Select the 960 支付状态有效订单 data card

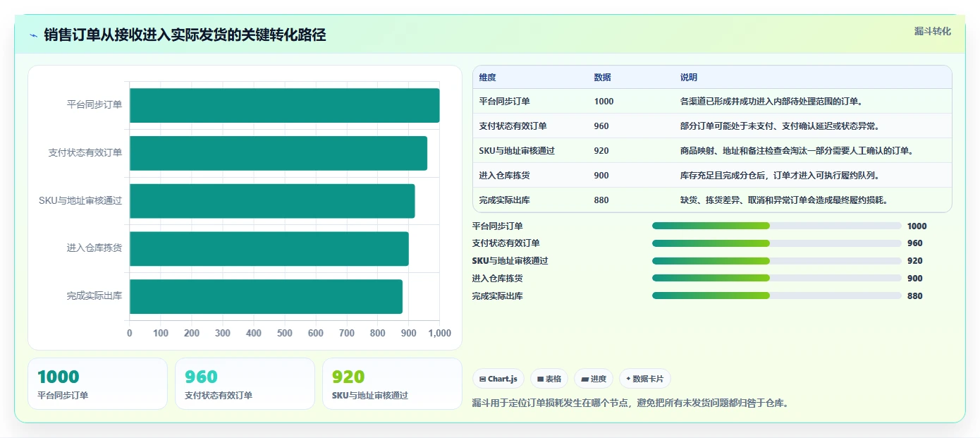pos(245,384)
